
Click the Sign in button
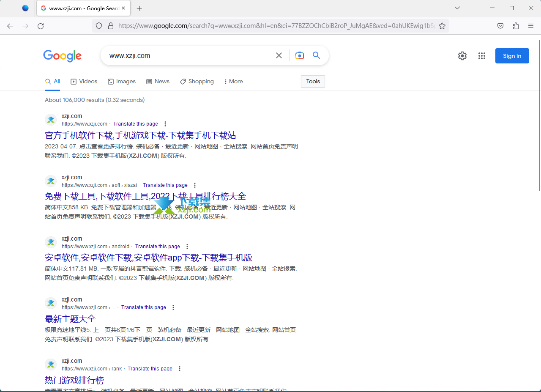512,56
